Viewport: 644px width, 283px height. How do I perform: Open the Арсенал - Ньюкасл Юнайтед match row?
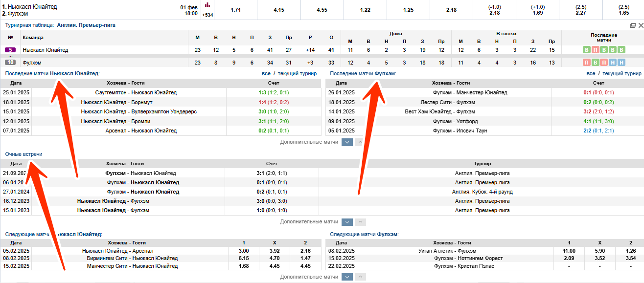[x=141, y=131]
